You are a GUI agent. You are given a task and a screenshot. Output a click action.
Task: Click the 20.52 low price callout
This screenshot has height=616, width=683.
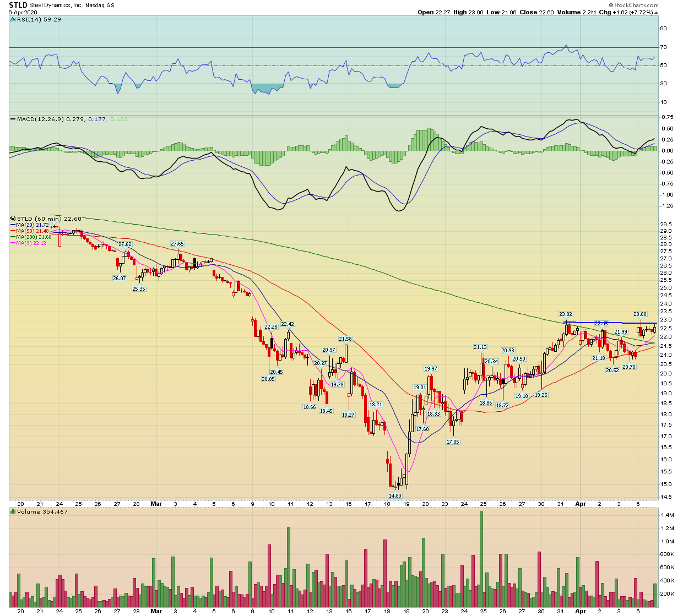pyautogui.click(x=612, y=370)
